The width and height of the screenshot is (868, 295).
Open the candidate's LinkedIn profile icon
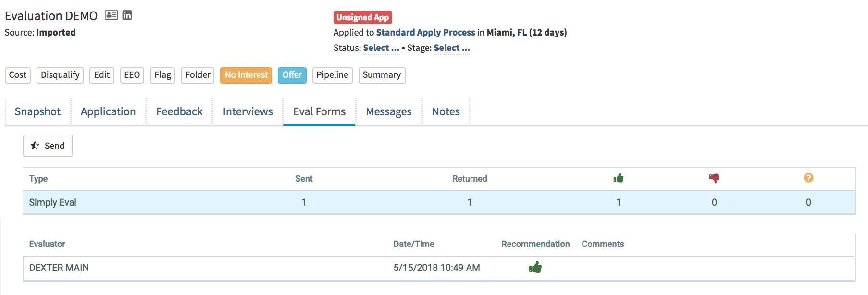[x=127, y=15]
